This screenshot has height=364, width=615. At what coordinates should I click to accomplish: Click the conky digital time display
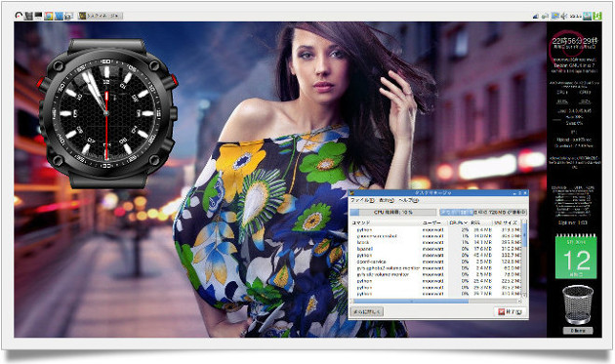[575, 41]
